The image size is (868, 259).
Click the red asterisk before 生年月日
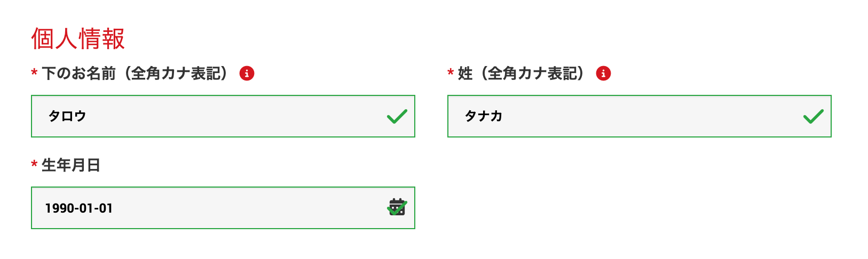34,165
